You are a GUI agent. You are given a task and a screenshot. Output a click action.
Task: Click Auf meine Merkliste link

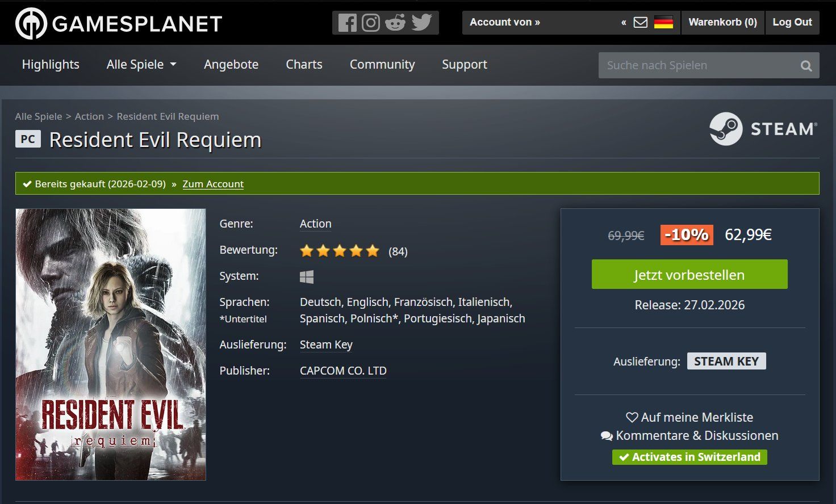pyautogui.click(x=689, y=417)
